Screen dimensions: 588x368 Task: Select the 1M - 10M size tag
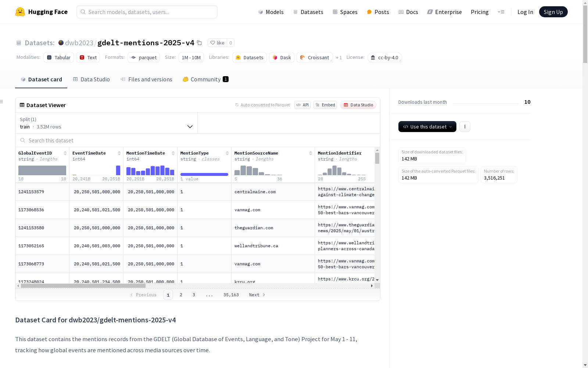click(191, 57)
